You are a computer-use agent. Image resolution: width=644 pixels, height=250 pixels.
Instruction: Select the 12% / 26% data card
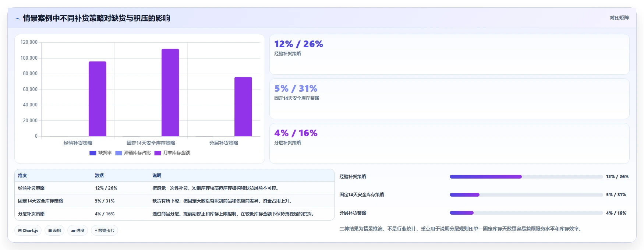click(449, 54)
